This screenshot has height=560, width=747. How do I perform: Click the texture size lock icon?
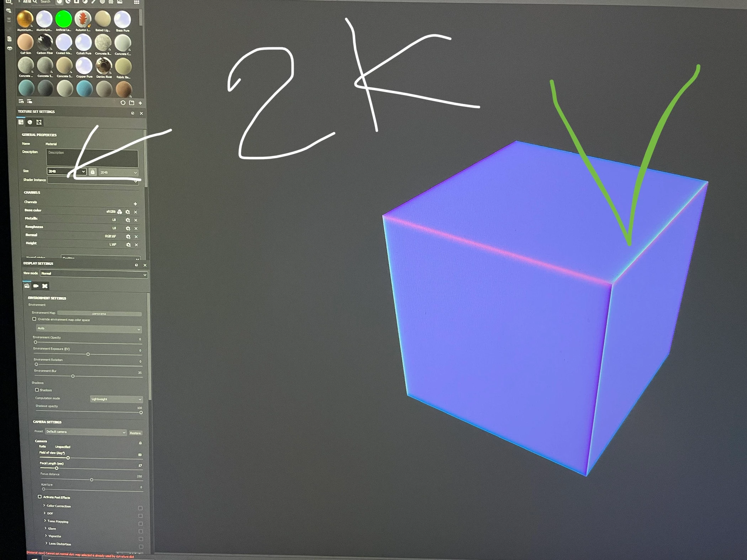pos(92,172)
